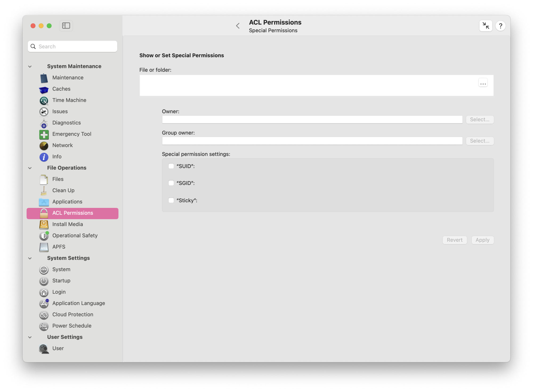Click the Apply button
533x392 pixels.
point(482,240)
